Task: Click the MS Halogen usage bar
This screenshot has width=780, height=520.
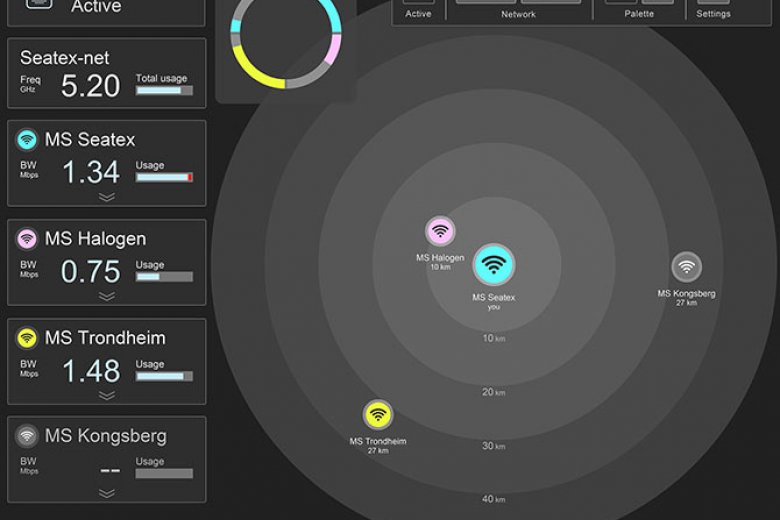Action: coord(164,277)
